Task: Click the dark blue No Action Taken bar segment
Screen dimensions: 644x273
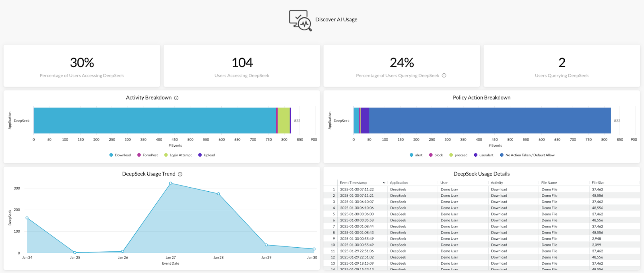Action: click(490, 120)
